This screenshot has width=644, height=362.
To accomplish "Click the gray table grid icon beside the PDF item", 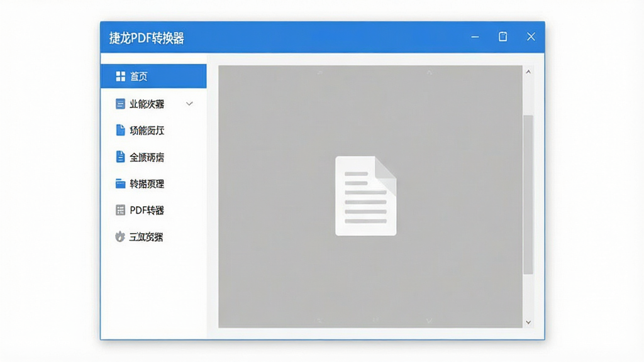I will click(120, 210).
